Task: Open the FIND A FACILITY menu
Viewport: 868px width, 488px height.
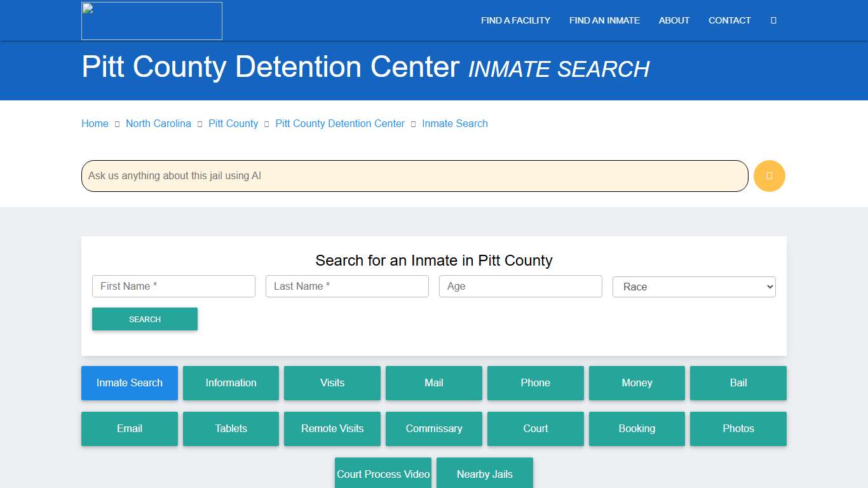Action: (x=515, y=20)
